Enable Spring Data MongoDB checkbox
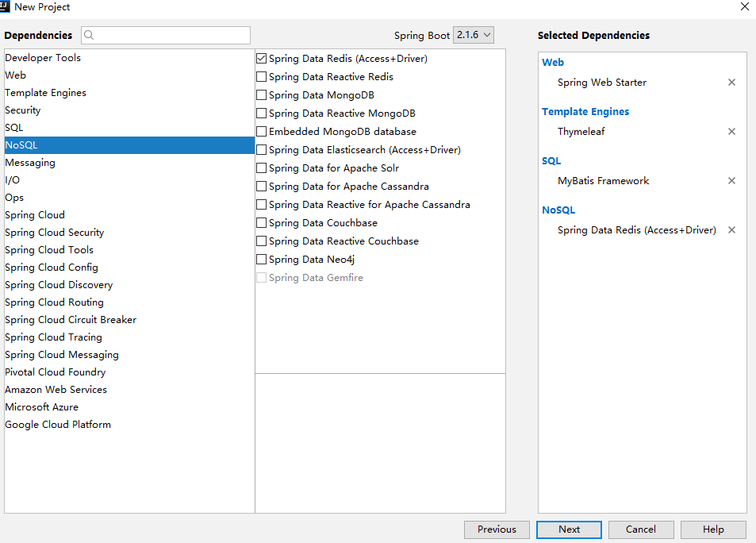The width and height of the screenshot is (756, 543). tap(261, 95)
